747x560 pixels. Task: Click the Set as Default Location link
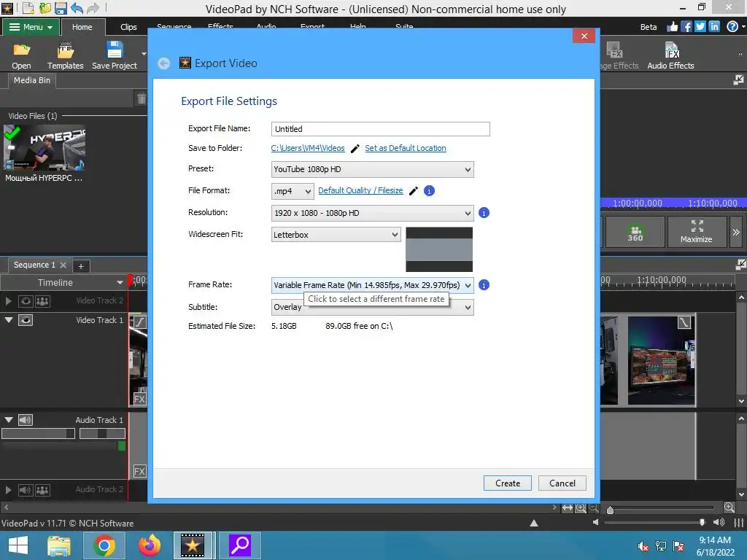pyautogui.click(x=406, y=149)
